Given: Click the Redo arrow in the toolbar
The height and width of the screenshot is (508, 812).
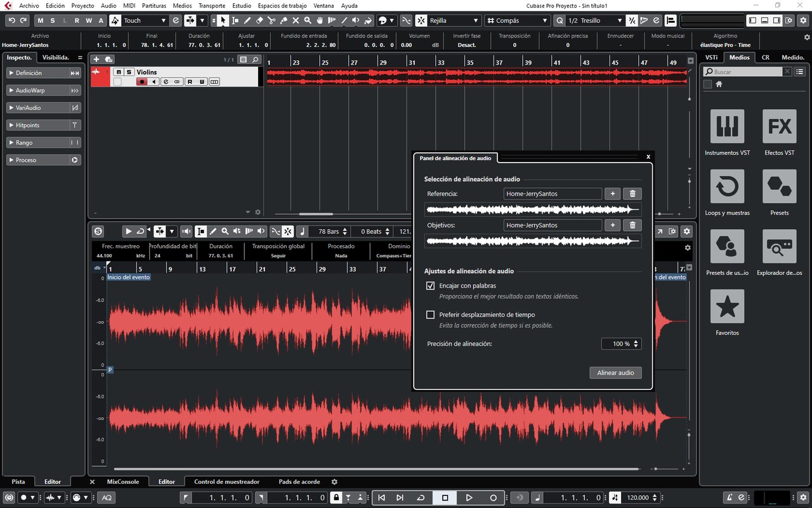Looking at the screenshot, I should 23,20.
